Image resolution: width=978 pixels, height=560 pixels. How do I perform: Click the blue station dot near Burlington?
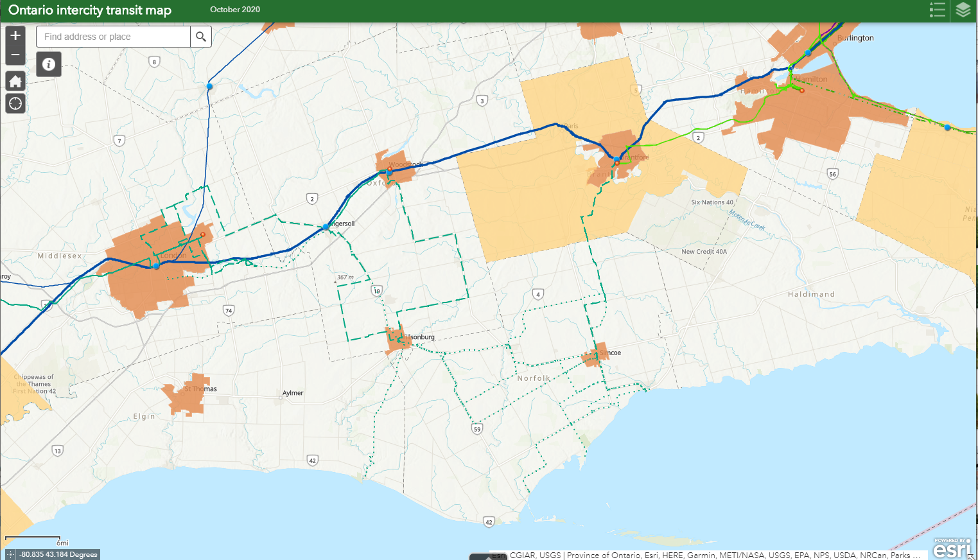(808, 53)
